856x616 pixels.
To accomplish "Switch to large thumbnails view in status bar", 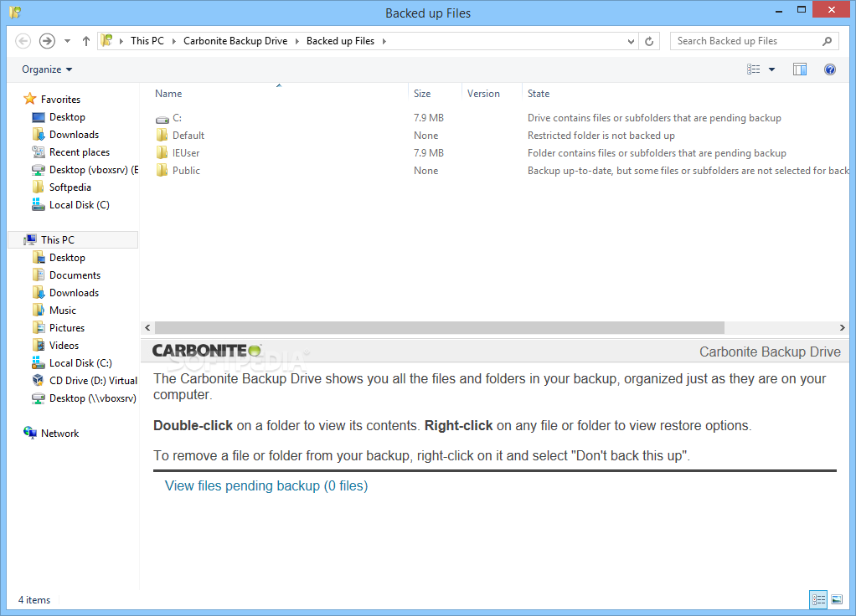I will point(837,599).
